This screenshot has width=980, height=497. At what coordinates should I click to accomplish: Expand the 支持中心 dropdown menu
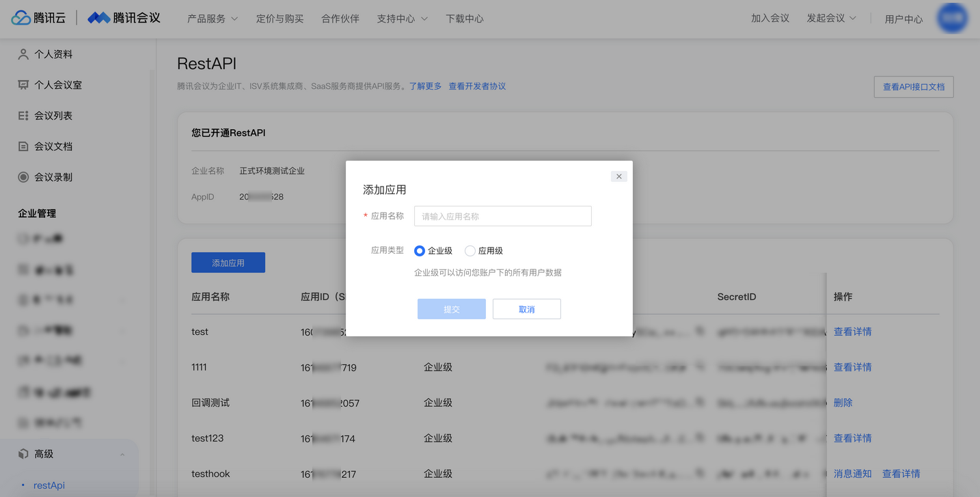click(x=402, y=18)
